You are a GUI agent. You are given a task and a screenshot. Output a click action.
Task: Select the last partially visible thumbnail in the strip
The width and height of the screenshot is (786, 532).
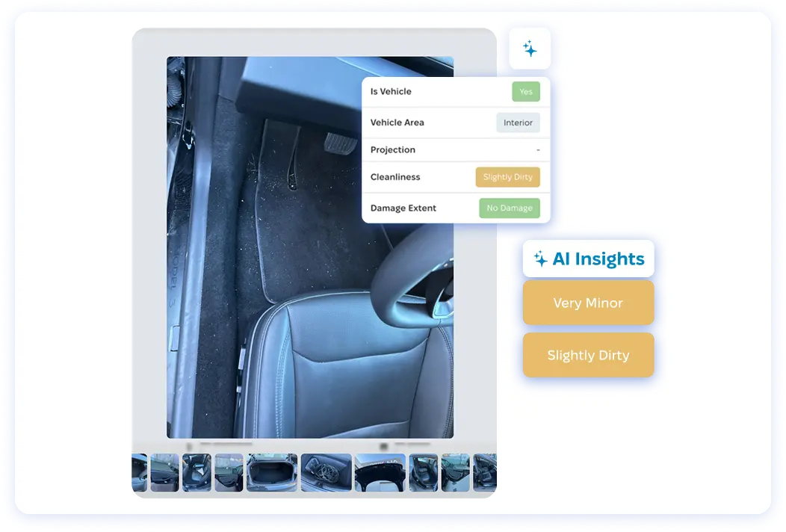[x=485, y=472]
